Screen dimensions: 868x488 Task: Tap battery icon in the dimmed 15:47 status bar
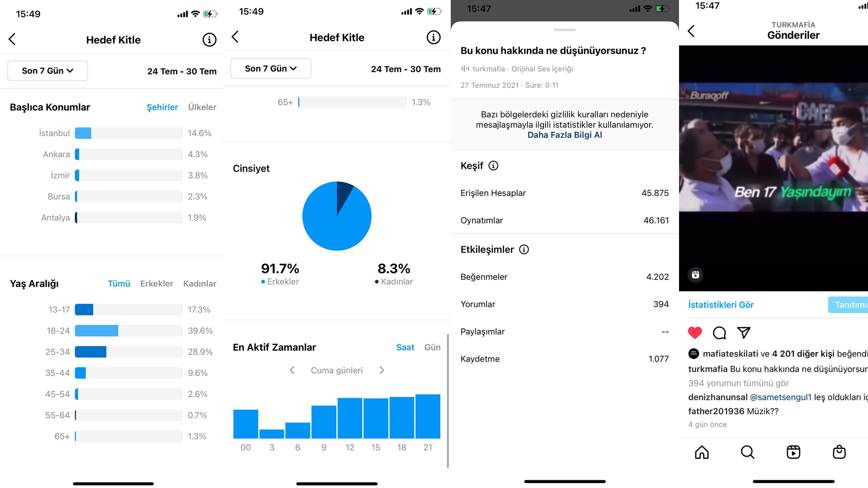coord(662,9)
